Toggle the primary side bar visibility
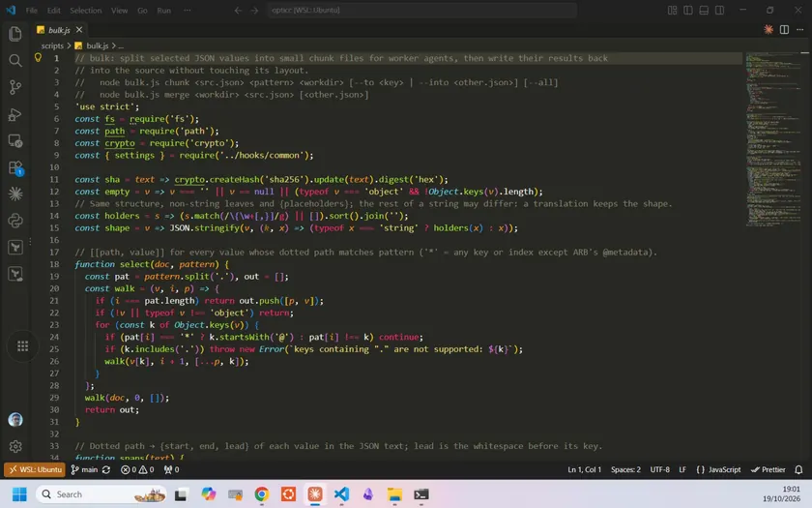The width and height of the screenshot is (812, 508). click(688, 10)
